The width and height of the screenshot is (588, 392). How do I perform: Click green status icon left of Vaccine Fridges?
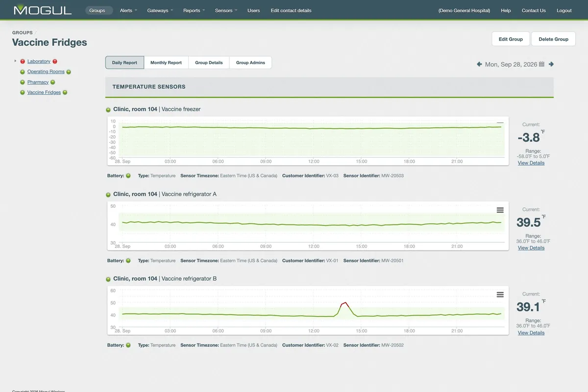click(x=23, y=93)
